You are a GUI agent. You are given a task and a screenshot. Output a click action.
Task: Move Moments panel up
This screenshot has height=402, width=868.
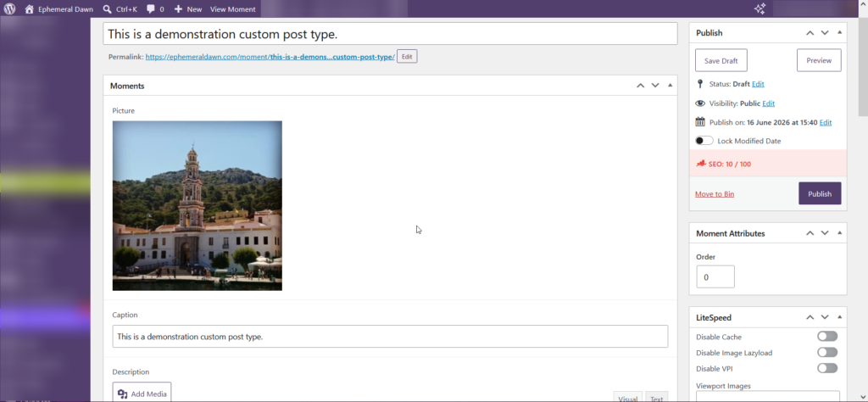[x=641, y=86]
